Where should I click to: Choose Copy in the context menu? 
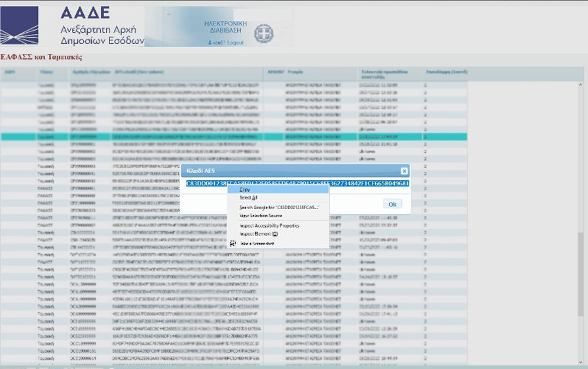278,189
